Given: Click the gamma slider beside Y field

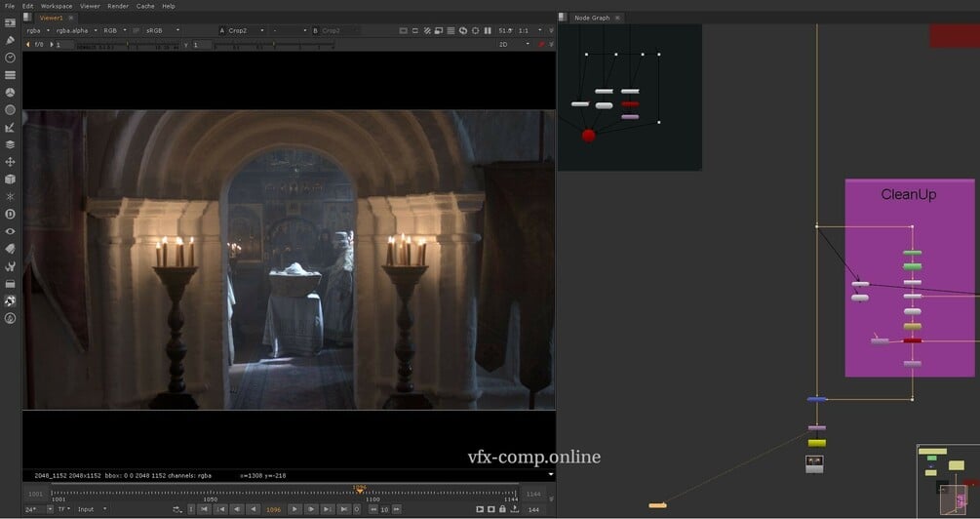Looking at the screenshot, I should 274,45.
